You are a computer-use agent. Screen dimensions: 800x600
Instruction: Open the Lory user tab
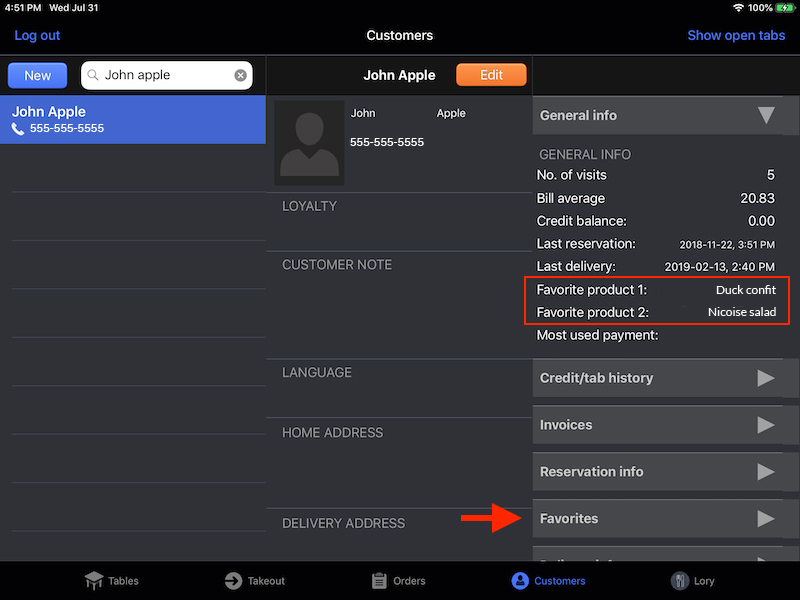point(692,581)
